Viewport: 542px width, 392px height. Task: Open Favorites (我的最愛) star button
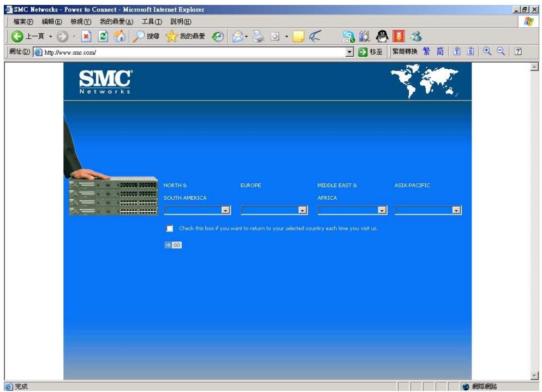(185, 36)
